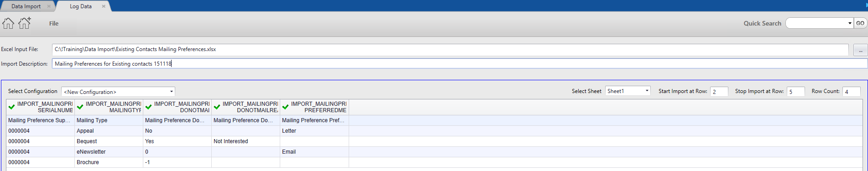
Task: Click green checkmark on DONOTMAILREASON column
Action: (217, 107)
